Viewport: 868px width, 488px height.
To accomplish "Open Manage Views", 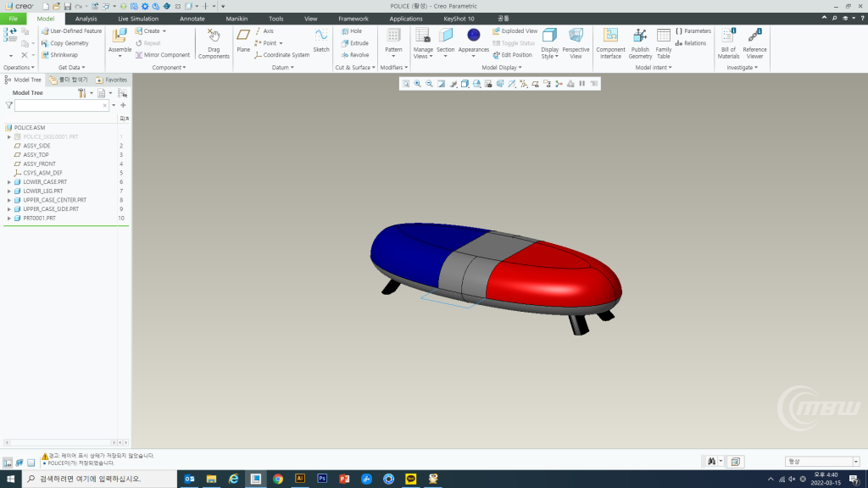I will pyautogui.click(x=423, y=43).
